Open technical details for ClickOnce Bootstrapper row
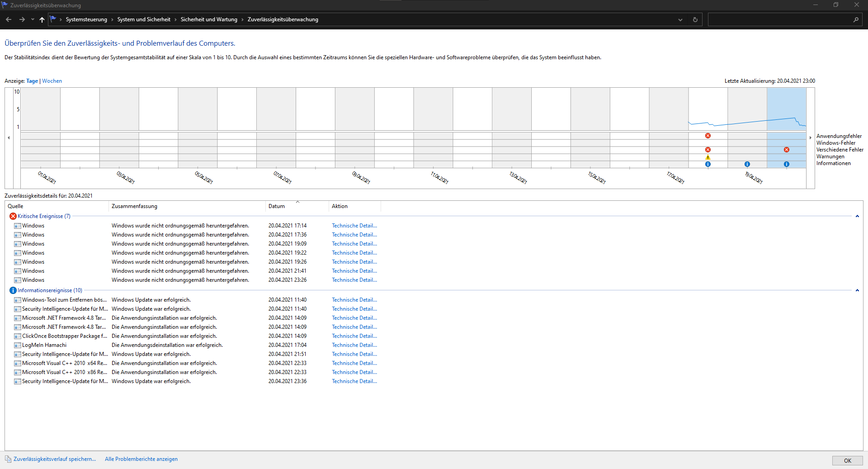 point(354,336)
